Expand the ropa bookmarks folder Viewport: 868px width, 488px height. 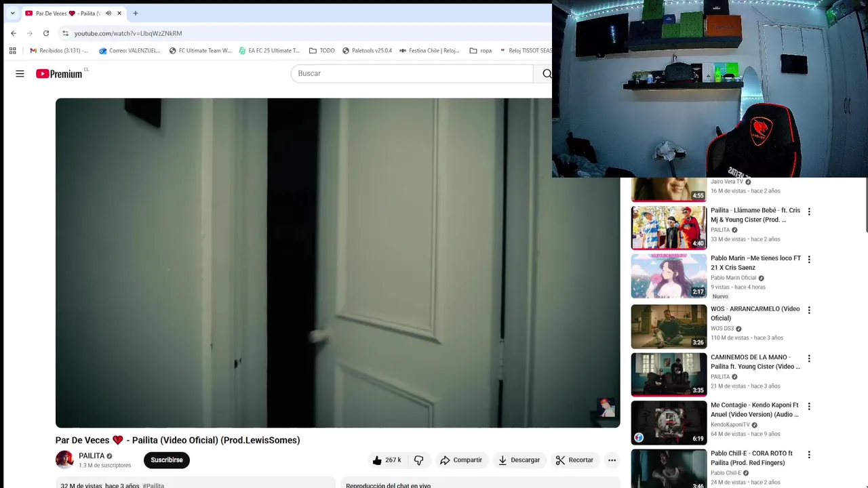tap(480, 50)
